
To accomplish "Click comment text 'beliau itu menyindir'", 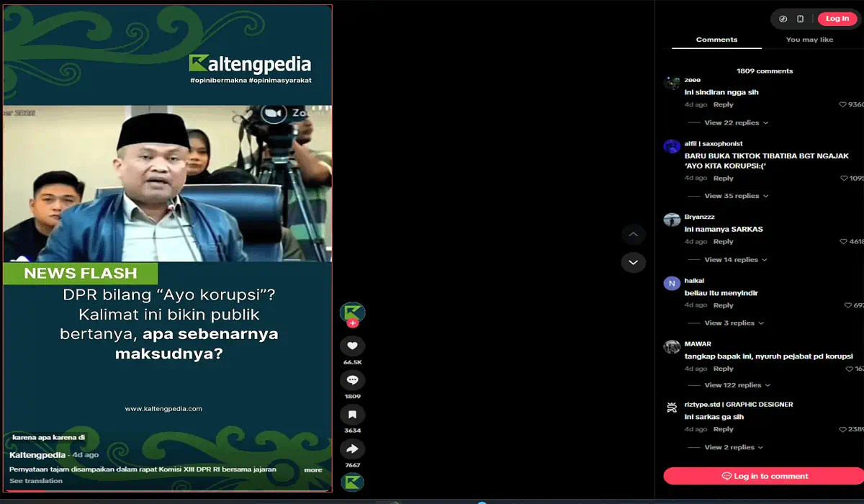I will coord(721,293).
